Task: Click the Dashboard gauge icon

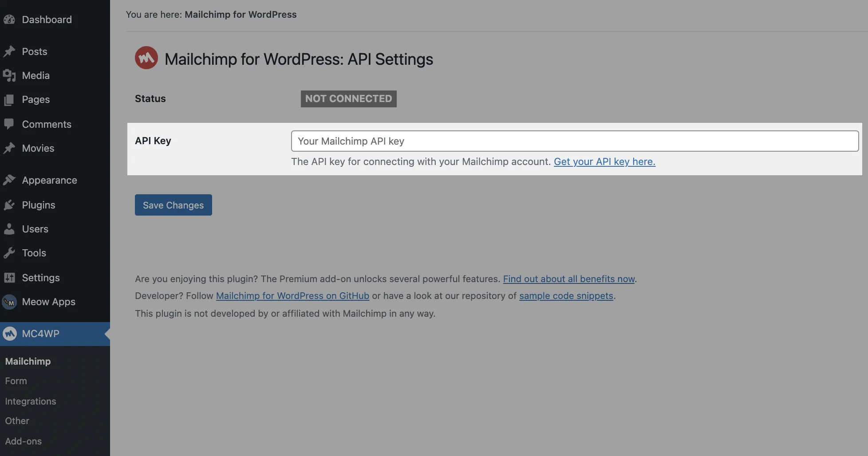Action: (x=9, y=20)
